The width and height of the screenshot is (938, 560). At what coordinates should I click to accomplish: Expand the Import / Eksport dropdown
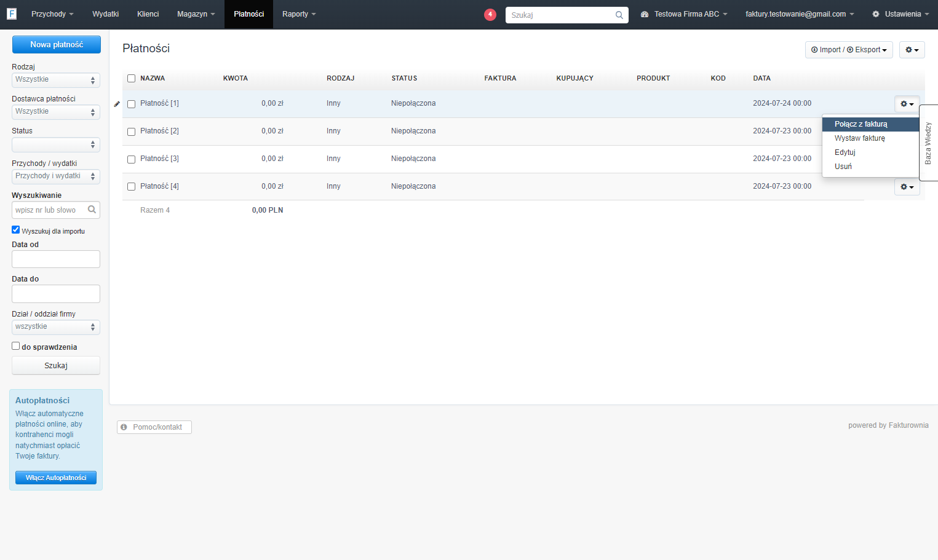coord(849,50)
